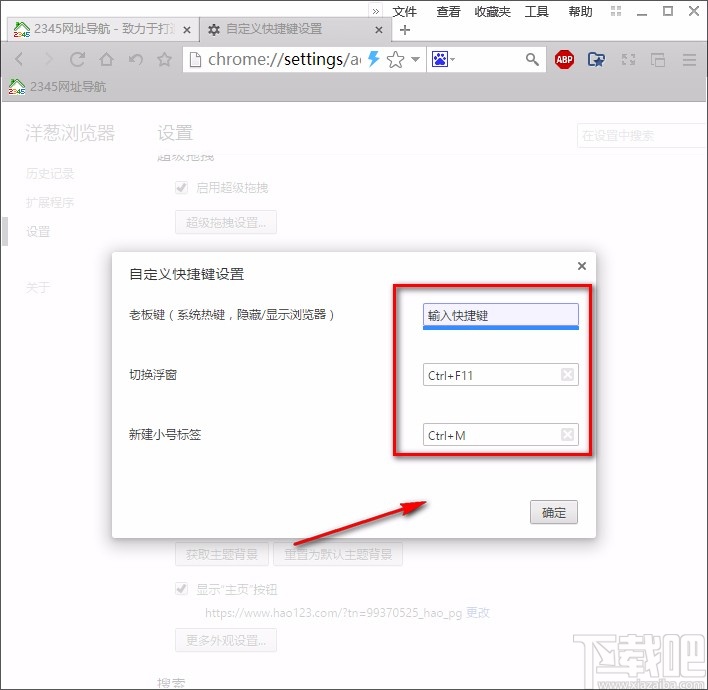Open the Baidu paw search engine selector
The image size is (708, 690).
coord(443,59)
